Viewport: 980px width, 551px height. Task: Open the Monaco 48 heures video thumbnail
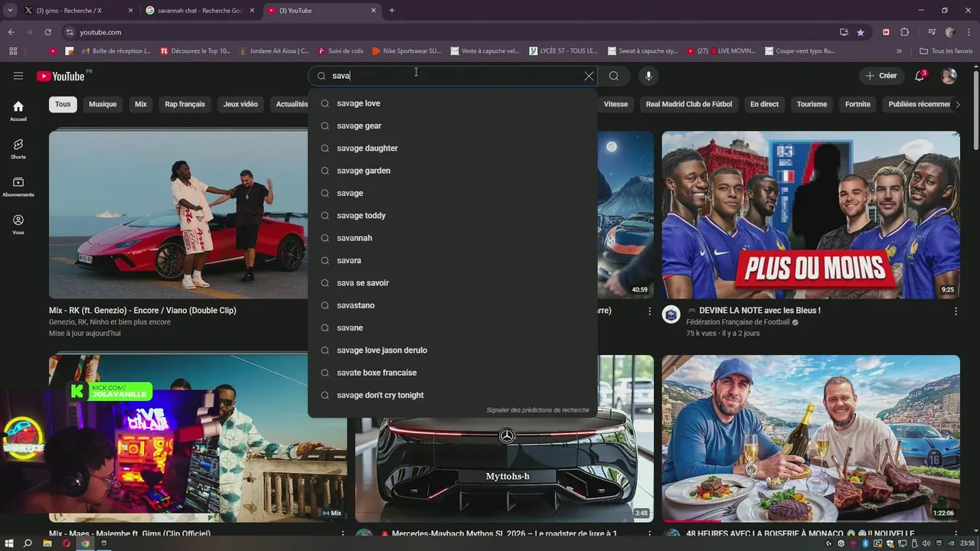(x=811, y=439)
